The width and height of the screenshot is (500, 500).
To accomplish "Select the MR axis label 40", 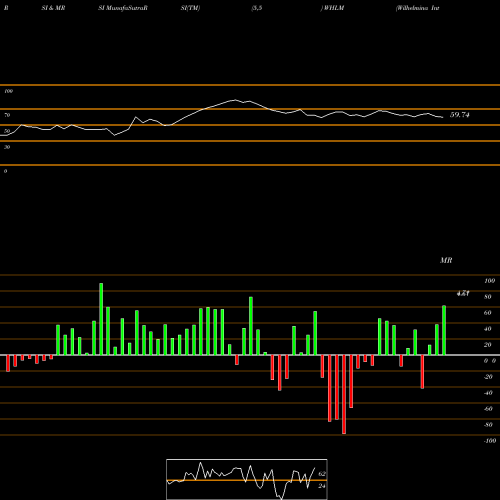I will 488,329.
